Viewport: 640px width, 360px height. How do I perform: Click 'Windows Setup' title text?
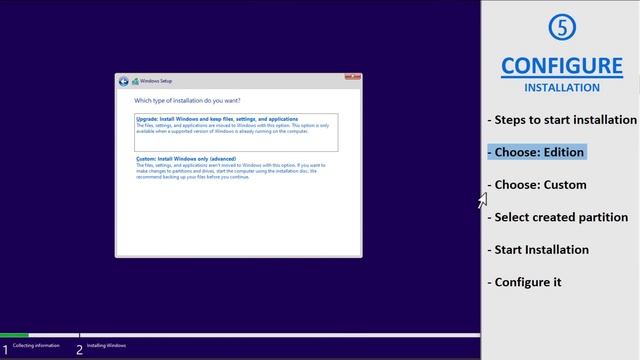[156, 81]
